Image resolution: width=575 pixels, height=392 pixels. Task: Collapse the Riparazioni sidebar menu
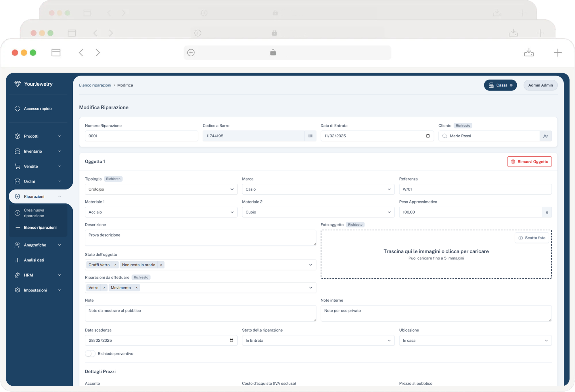pos(60,196)
